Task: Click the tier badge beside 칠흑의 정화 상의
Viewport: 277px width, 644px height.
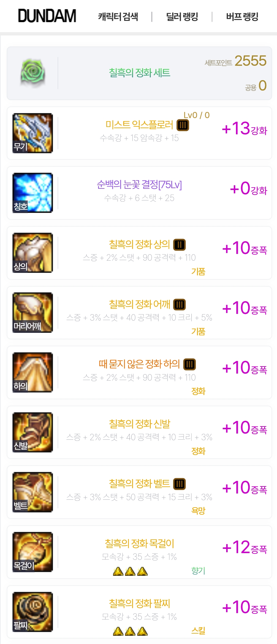Action: click(x=180, y=245)
